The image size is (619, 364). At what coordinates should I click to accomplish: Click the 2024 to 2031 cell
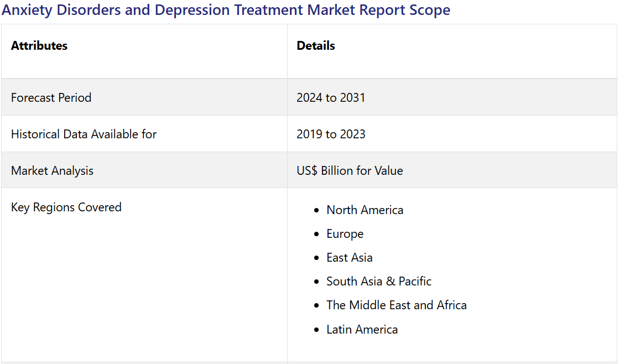[331, 98]
